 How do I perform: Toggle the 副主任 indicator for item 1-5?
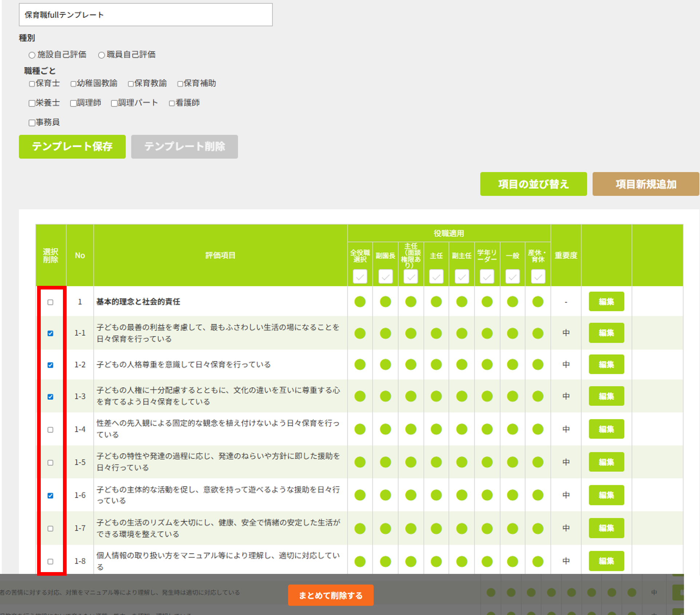tap(461, 462)
